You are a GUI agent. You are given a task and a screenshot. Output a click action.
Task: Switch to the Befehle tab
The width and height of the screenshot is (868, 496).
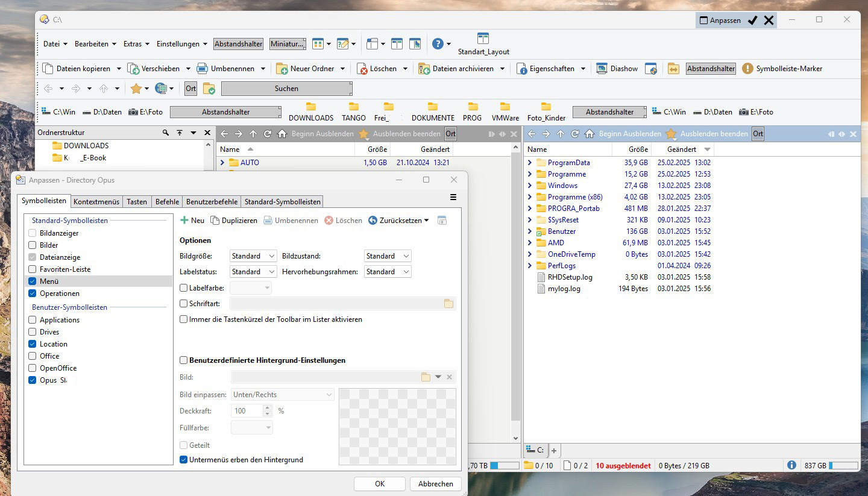pyautogui.click(x=167, y=202)
